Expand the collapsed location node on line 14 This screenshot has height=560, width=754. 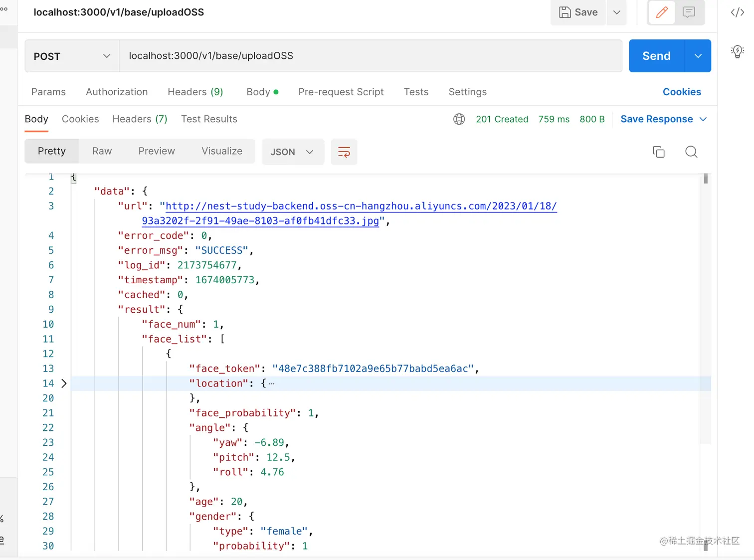(64, 383)
